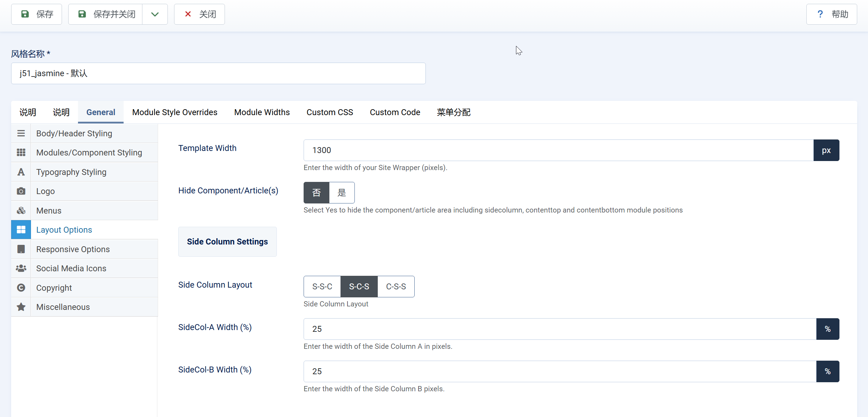Open the 菜单分配 tab
Viewport: 868px width, 417px height.
(x=453, y=112)
